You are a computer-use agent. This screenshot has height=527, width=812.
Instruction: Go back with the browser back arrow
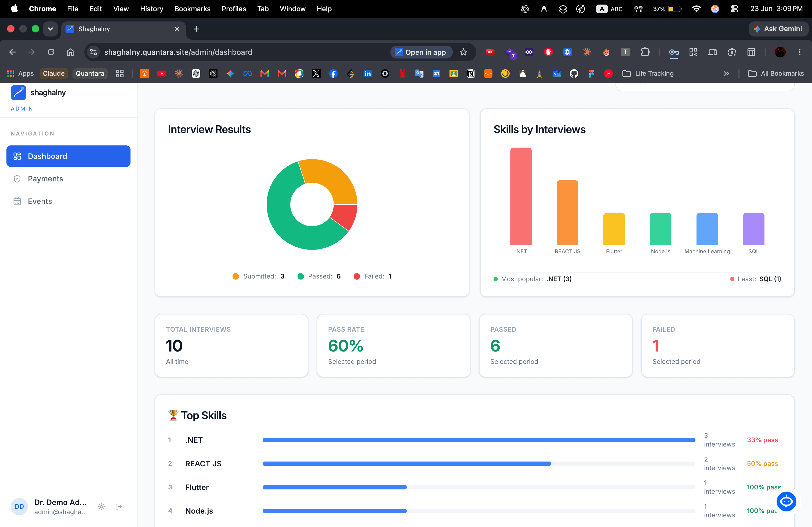(x=13, y=52)
